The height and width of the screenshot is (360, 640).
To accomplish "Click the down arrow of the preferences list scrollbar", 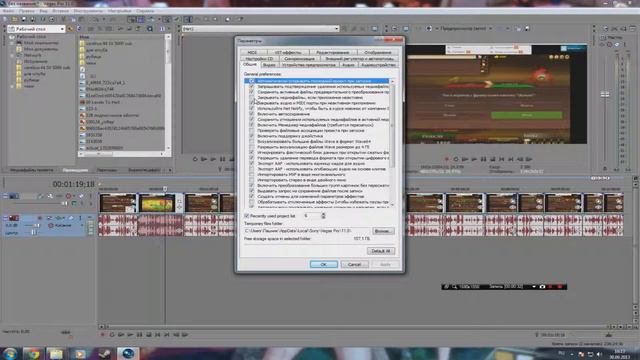I will [x=392, y=205].
